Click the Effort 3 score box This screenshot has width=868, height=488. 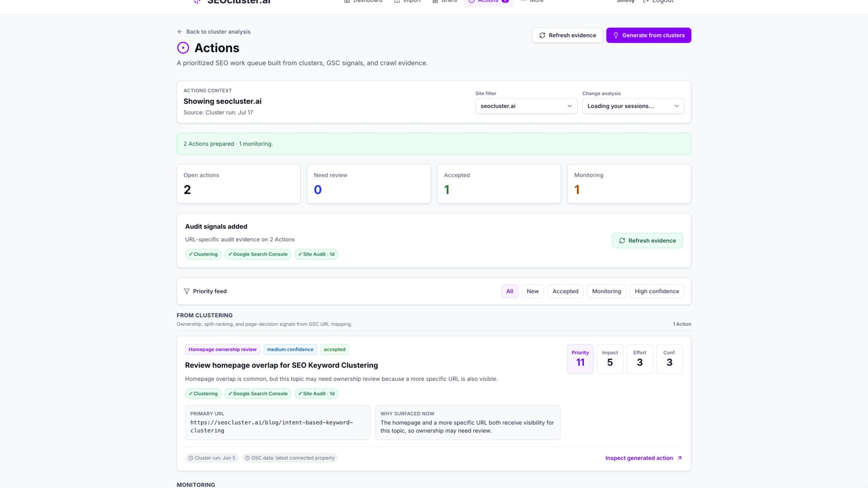pos(640,359)
